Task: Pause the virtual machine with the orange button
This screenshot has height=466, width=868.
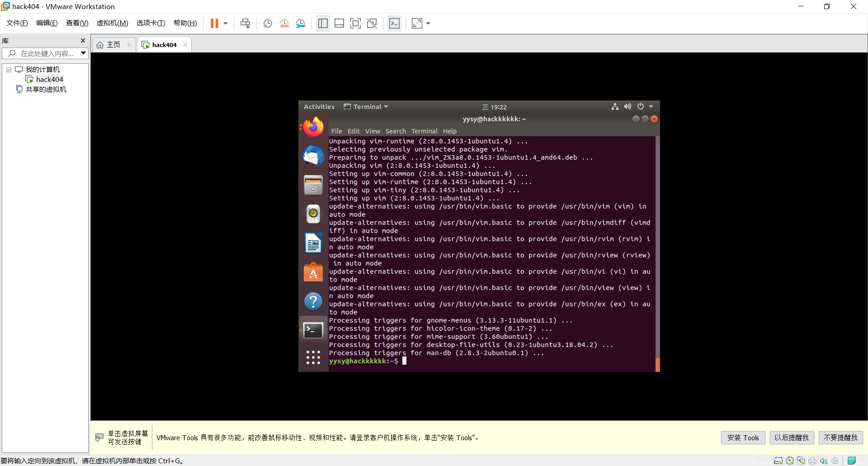Action: coord(214,24)
